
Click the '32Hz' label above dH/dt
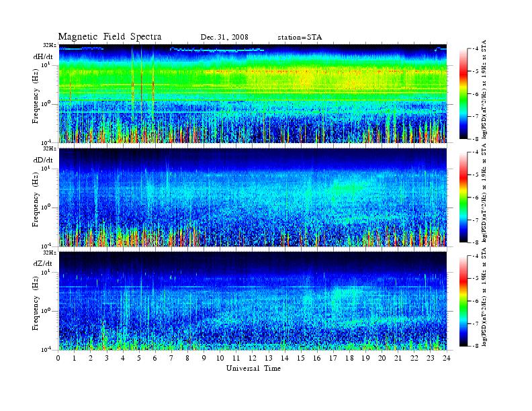(x=50, y=45)
